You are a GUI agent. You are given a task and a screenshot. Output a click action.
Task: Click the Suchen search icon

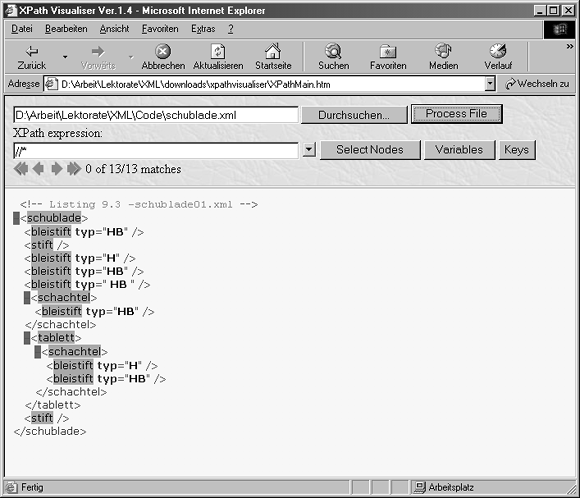pyautogui.click(x=333, y=51)
